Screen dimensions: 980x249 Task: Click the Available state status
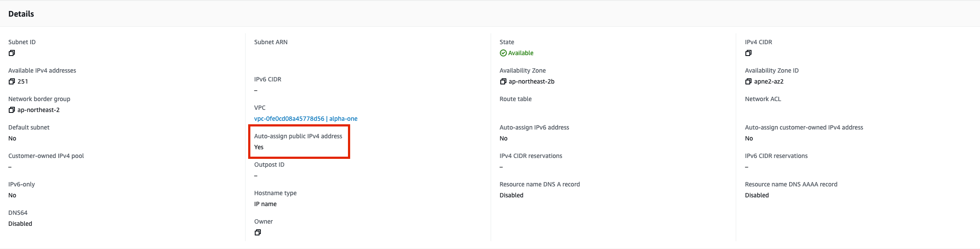(x=516, y=53)
